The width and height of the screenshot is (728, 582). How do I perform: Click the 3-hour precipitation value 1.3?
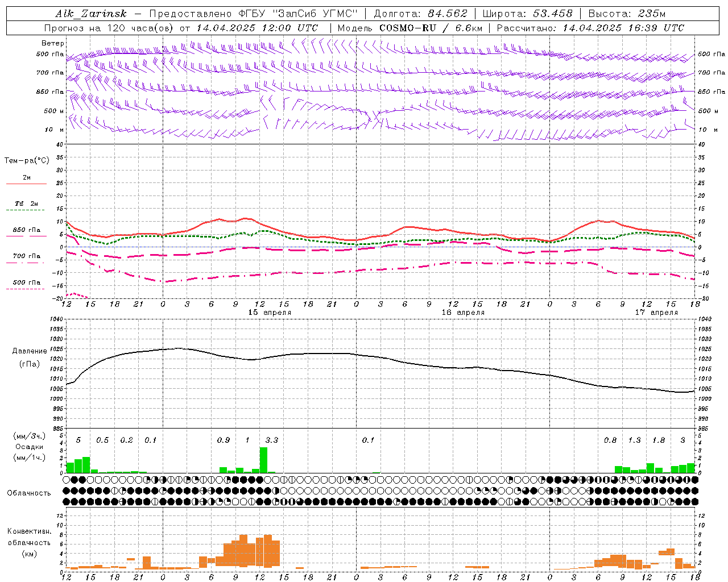[634, 440]
